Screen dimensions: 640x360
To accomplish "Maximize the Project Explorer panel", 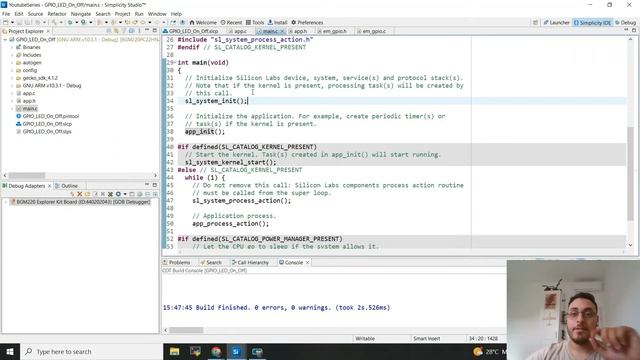I will tap(155, 31).
